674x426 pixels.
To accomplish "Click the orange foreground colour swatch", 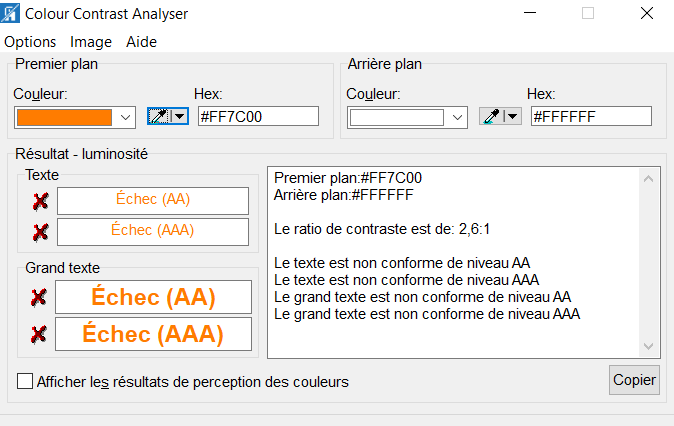I will [64, 117].
